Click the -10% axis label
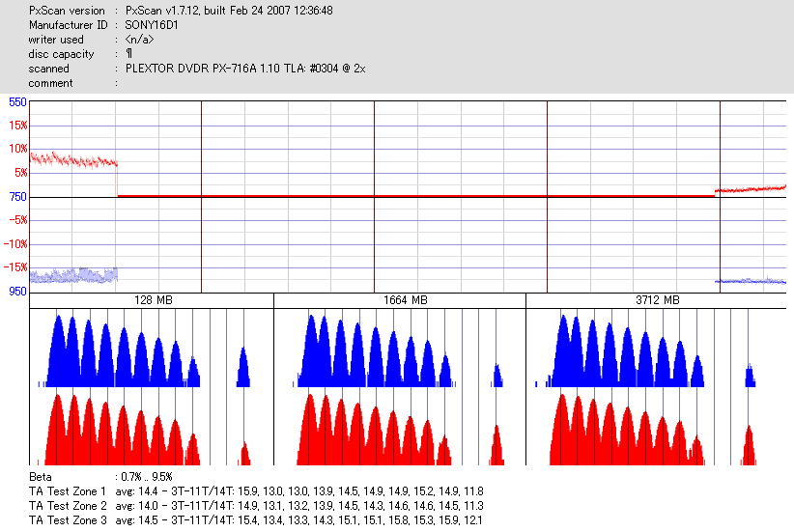The width and height of the screenshot is (794, 532). pos(15,243)
